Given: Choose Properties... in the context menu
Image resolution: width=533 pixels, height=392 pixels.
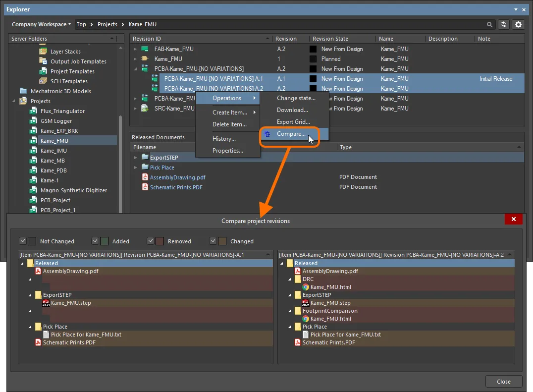Looking at the screenshot, I should click(227, 151).
